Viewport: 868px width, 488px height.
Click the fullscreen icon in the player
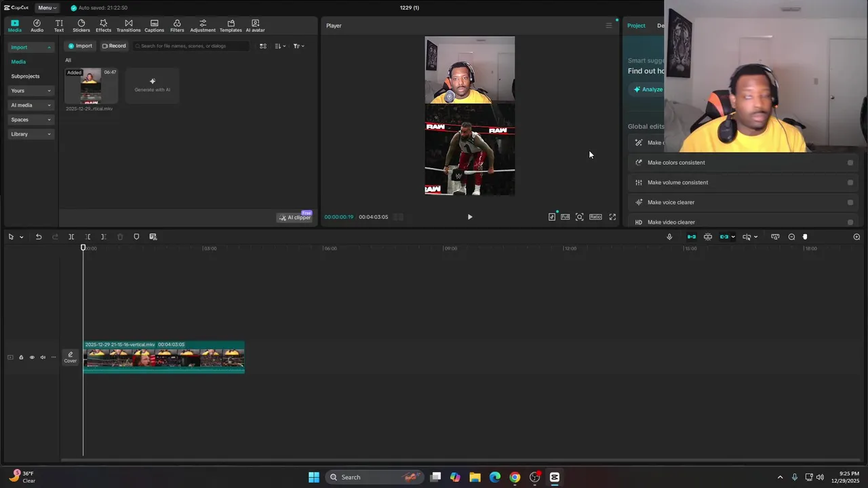[612, 217]
